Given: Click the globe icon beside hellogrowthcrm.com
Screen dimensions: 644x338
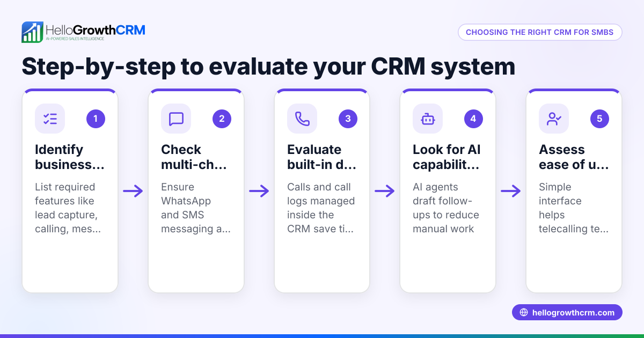Looking at the screenshot, I should point(524,313).
